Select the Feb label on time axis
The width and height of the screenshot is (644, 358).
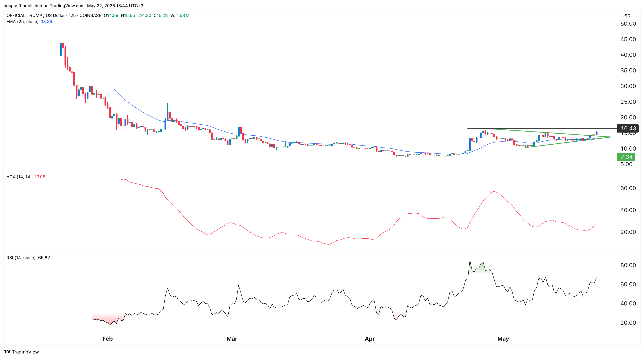click(108, 339)
